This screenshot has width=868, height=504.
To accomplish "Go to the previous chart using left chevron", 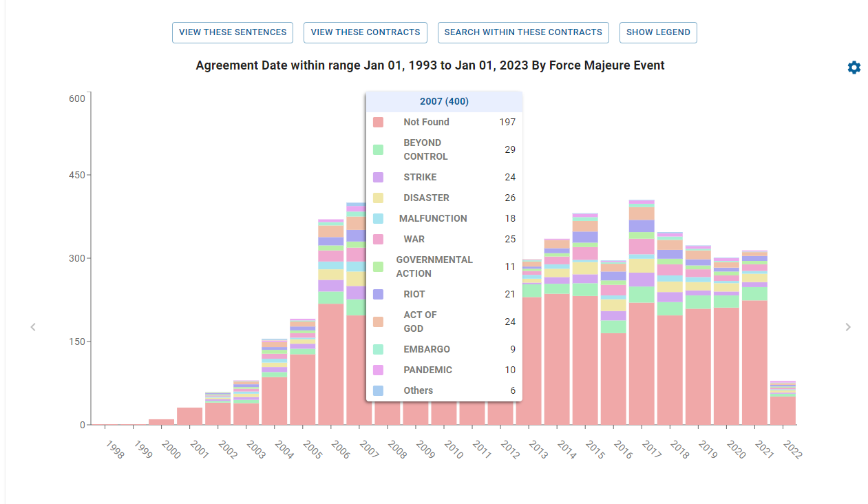I will pos(33,327).
